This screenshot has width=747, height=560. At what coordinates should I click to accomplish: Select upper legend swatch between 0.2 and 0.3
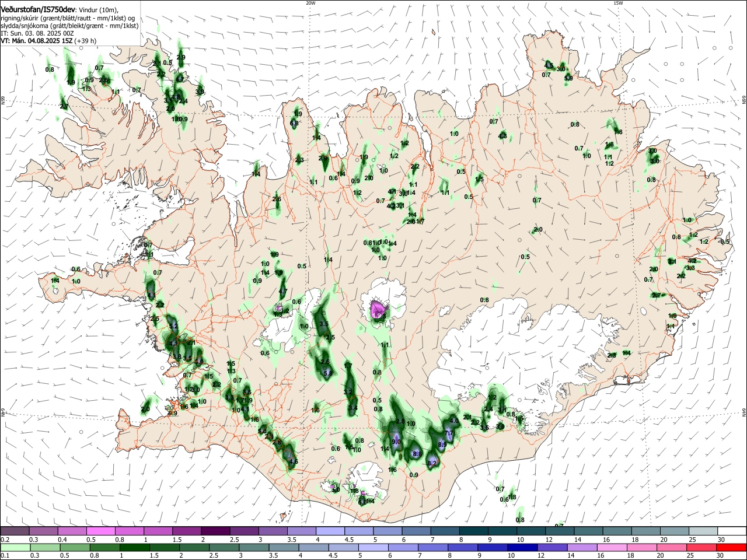15,531
